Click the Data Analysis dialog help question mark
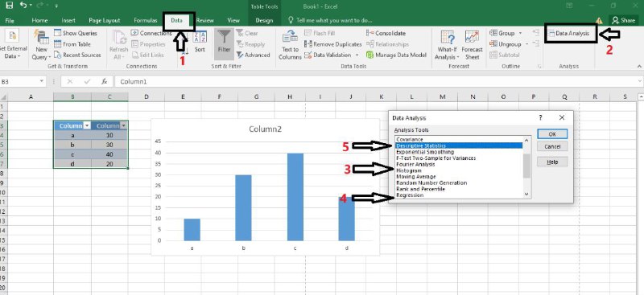This screenshot has width=644, height=295. (x=540, y=117)
